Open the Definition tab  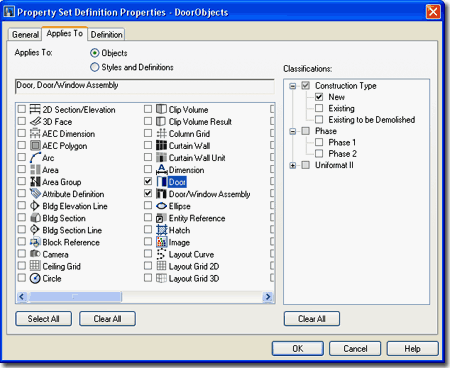[106, 34]
